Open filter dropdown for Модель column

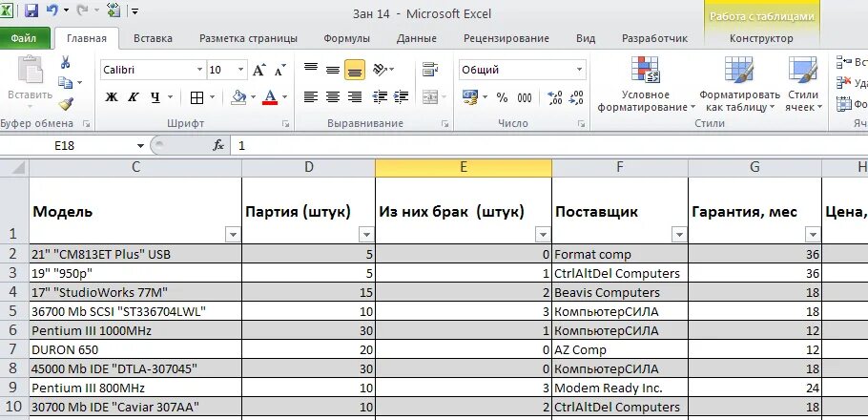pos(233,235)
